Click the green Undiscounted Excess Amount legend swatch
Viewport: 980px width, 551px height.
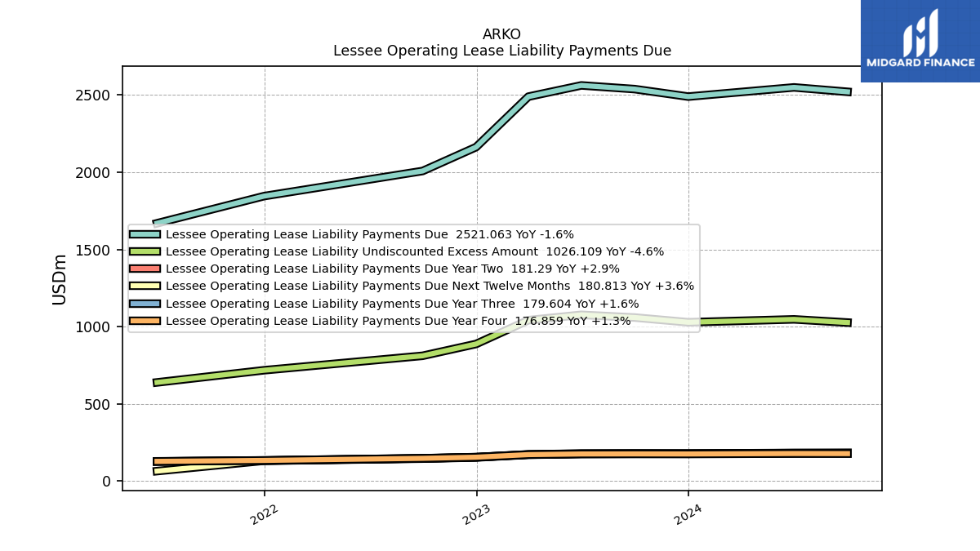(145, 251)
